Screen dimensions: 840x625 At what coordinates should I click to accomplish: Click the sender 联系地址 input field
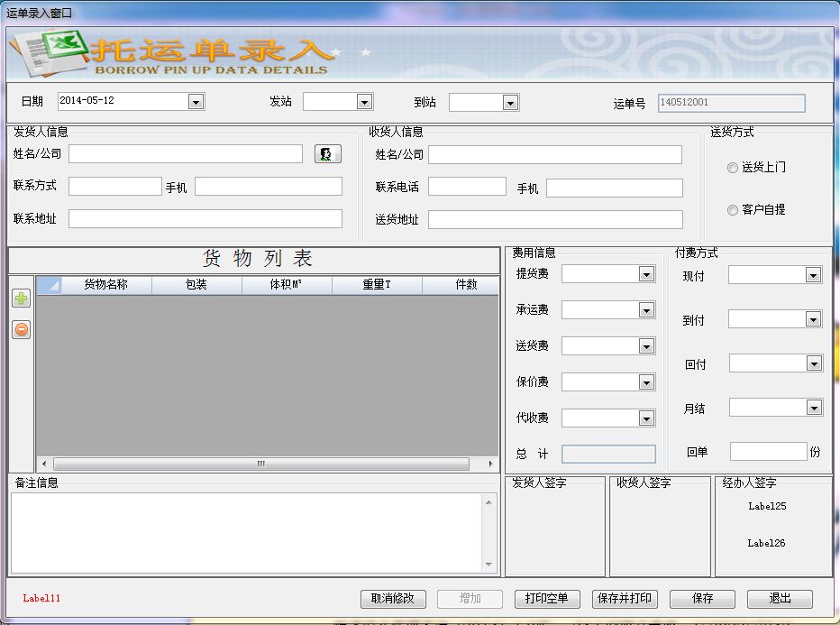[205, 218]
